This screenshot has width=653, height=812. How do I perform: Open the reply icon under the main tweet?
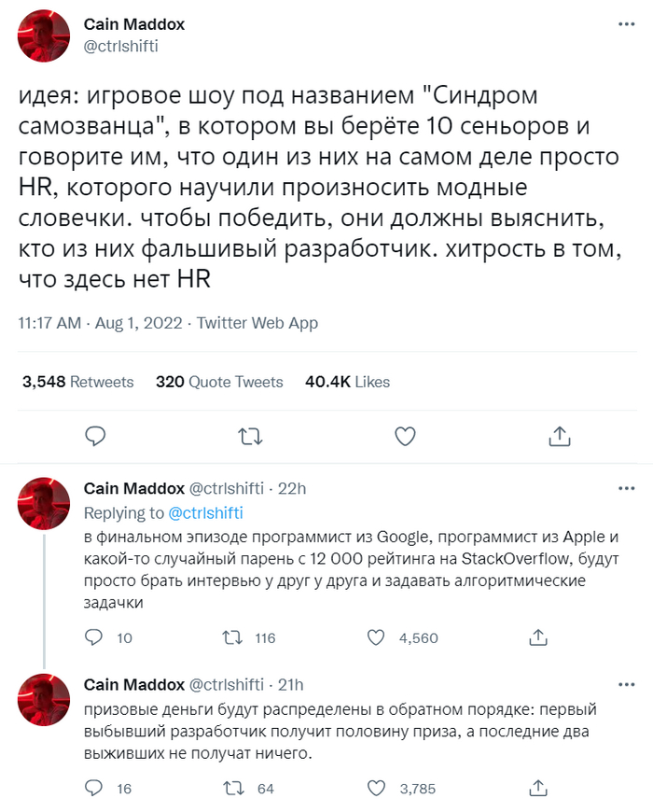93,436
